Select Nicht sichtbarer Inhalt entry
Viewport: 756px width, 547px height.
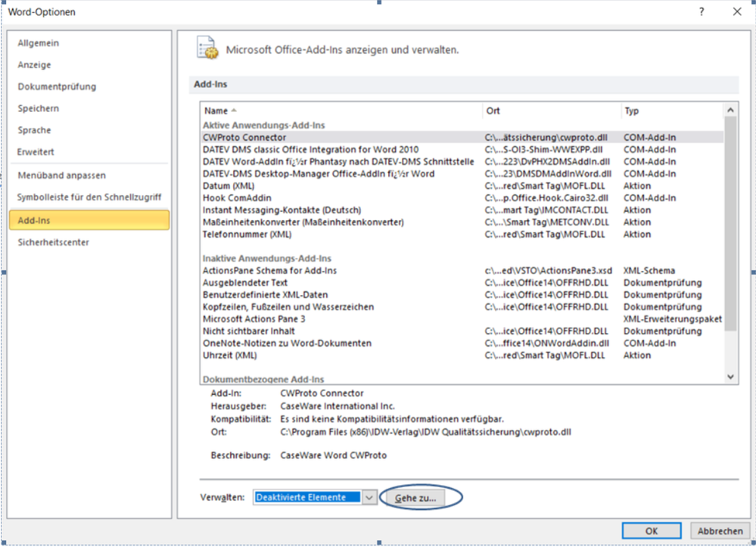[x=462, y=331]
